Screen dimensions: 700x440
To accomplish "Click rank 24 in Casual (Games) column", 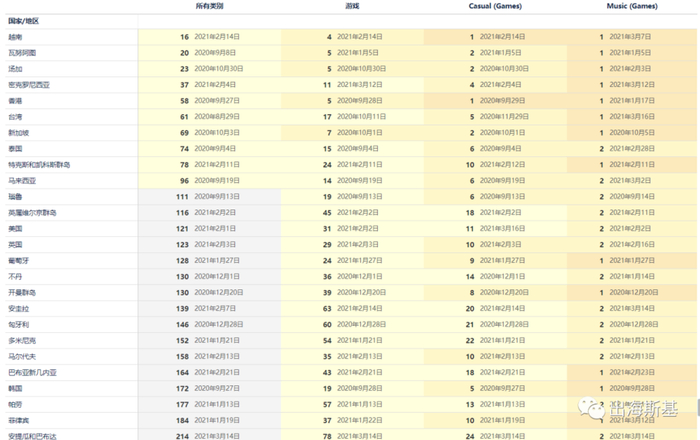I will click(x=470, y=436).
